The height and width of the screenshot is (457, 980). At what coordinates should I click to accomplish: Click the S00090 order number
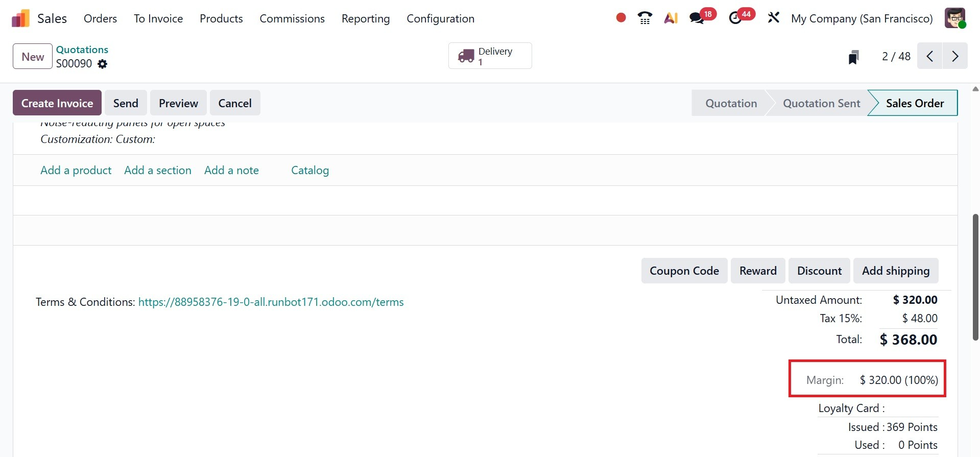click(74, 63)
